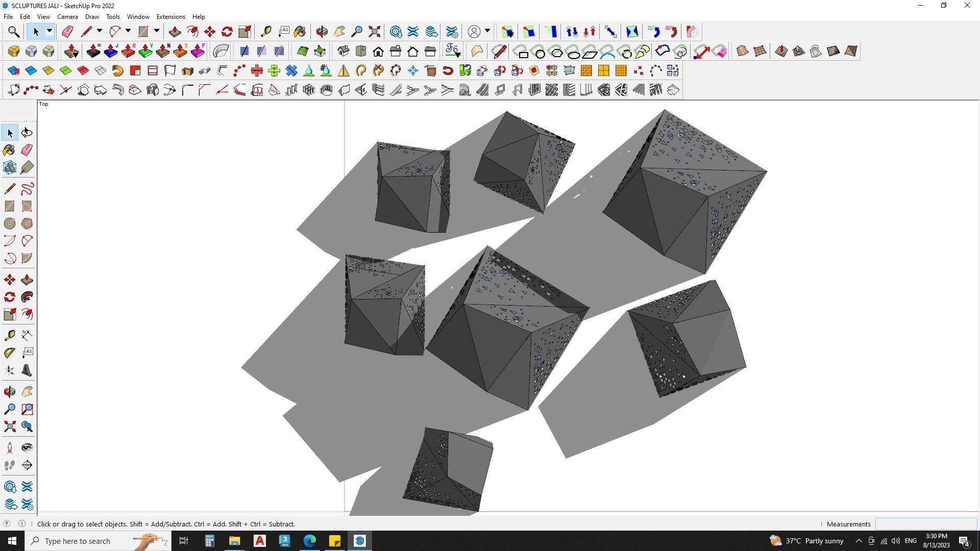Select the Zoom tool in the left toolbar

9,409
